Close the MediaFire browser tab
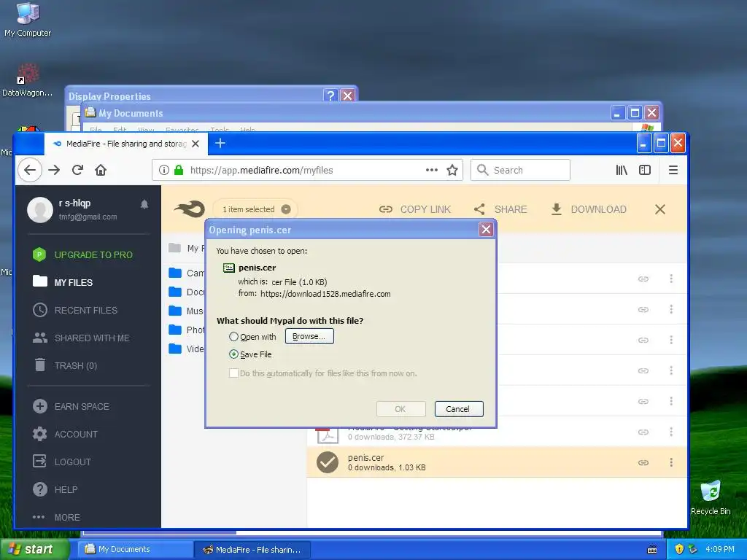Screen dimensions: 747x560 click(x=196, y=144)
